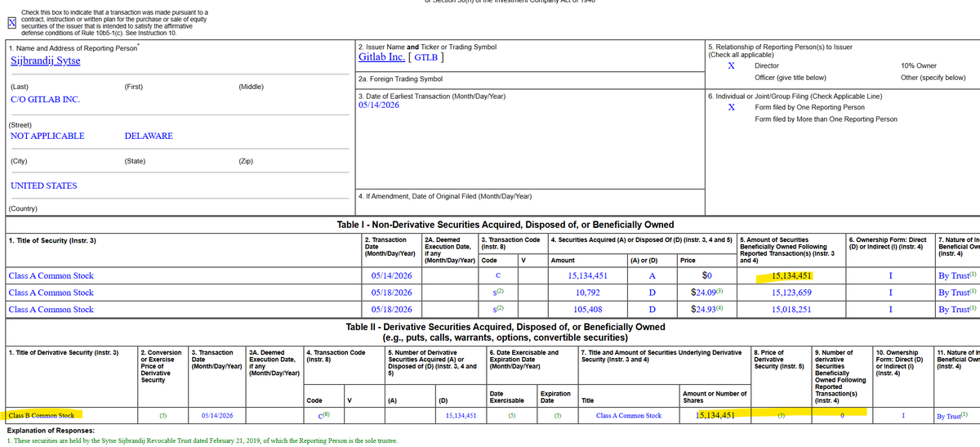This screenshot has height=447, width=980.
Task: Click the $24.93(4) price cell
Action: coord(706,309)
